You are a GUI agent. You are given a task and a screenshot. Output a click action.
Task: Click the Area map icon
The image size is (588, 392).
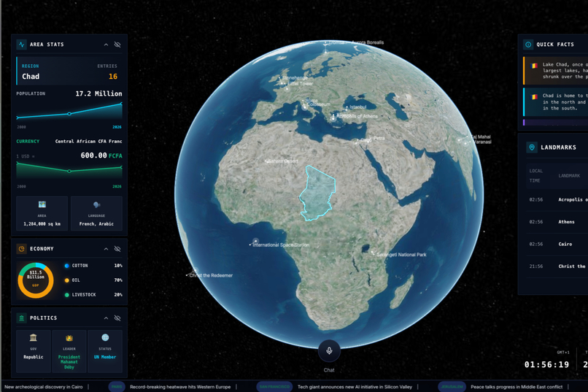pos(42,204)
